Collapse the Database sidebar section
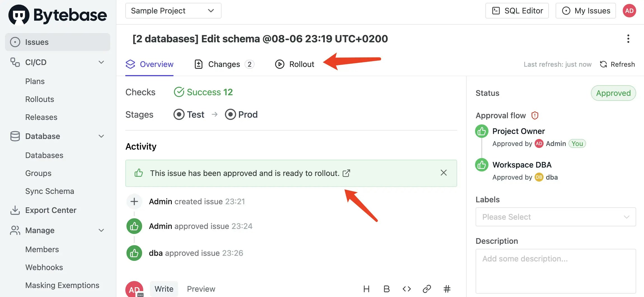The height and width of the screenshot is (297, 644). coord(101,136)
